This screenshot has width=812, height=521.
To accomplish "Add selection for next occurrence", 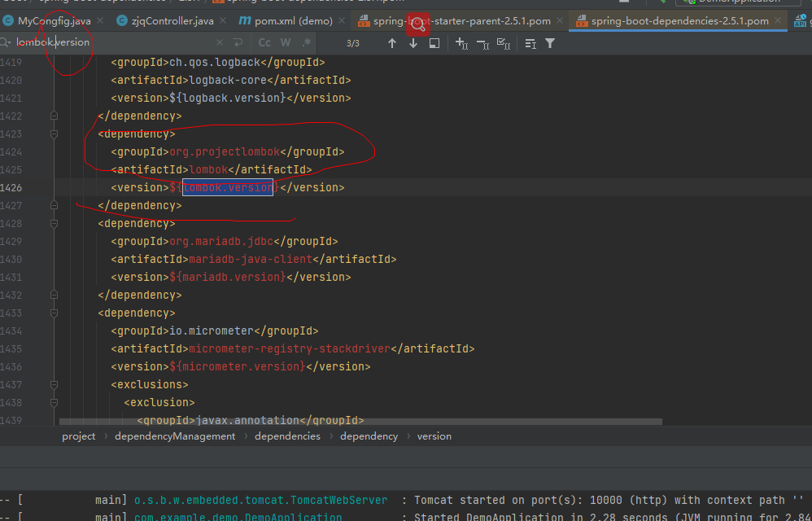I will pyautogui.click(x=461, y=43).
